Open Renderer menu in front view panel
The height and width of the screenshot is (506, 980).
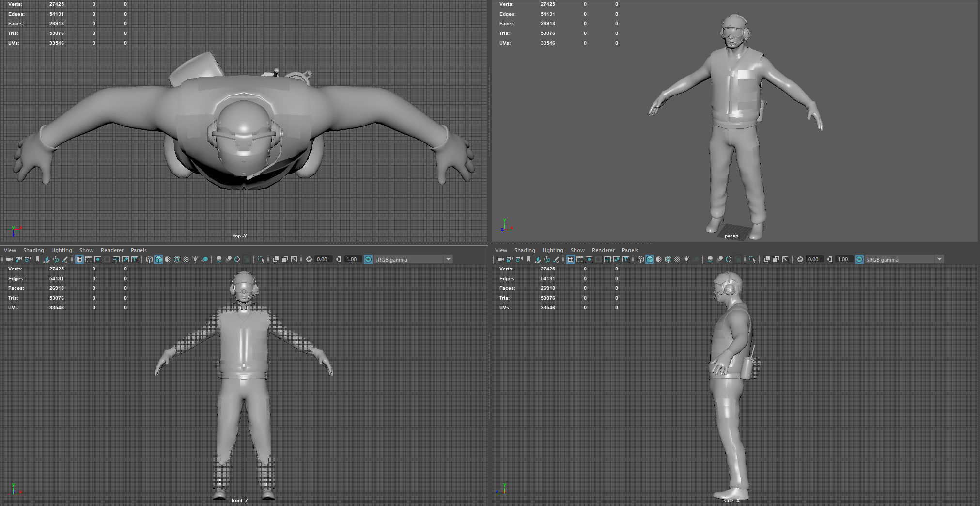(112, 250)
